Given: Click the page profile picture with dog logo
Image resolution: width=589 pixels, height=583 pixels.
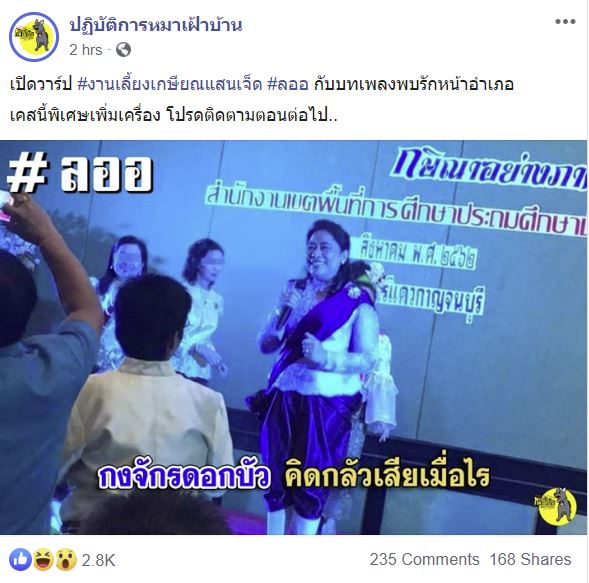Looking at the screenshot, I should (x=34, y=37).
